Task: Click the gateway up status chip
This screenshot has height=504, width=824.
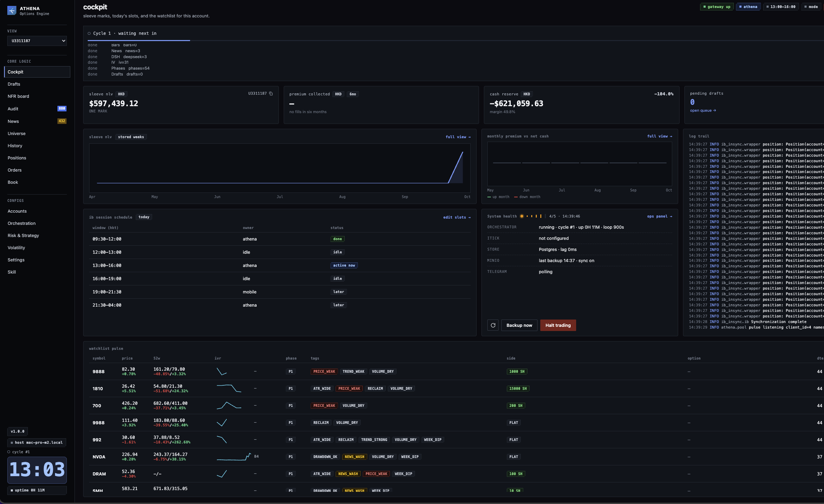Action: pyautogui.click(x=717, y=7)
